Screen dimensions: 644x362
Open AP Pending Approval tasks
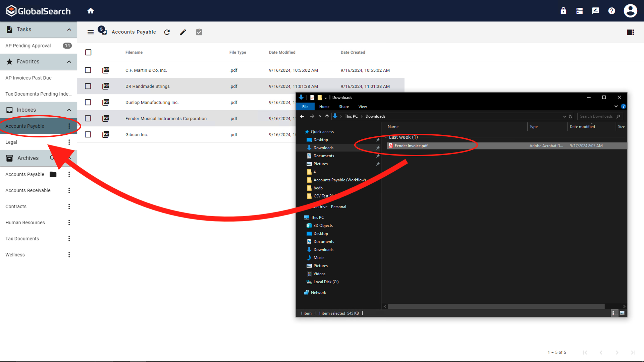[28, 46]
